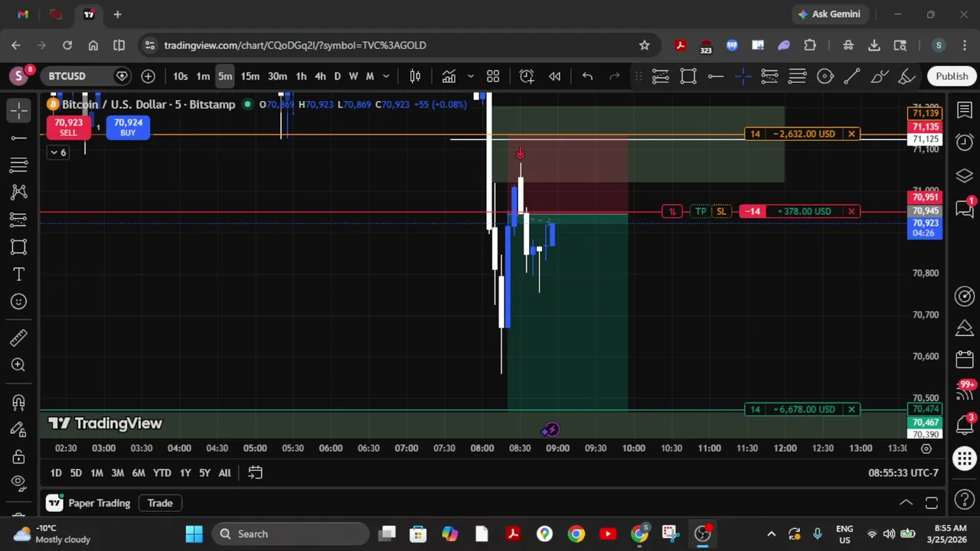
Task: Expand the bottom trading panel chevron
Action: pyautogui.click(x=906, y=503)
